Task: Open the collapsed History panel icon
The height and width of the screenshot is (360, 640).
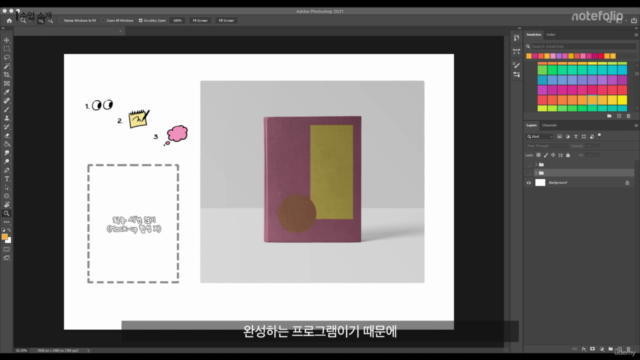Action: pos(516,38)
